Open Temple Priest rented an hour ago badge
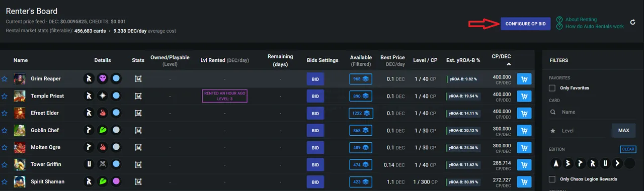This screenshot has width=644, height=191. 224,96
